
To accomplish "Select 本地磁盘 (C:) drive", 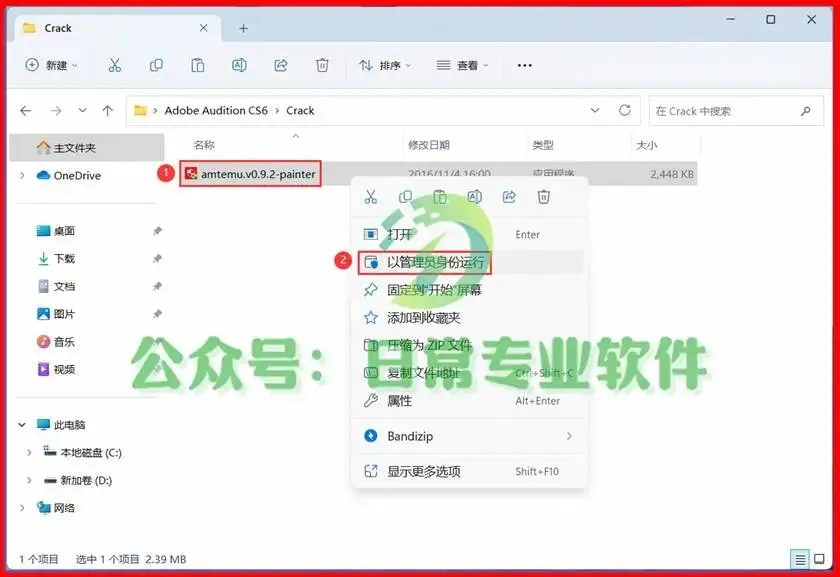I will [82, 453].
